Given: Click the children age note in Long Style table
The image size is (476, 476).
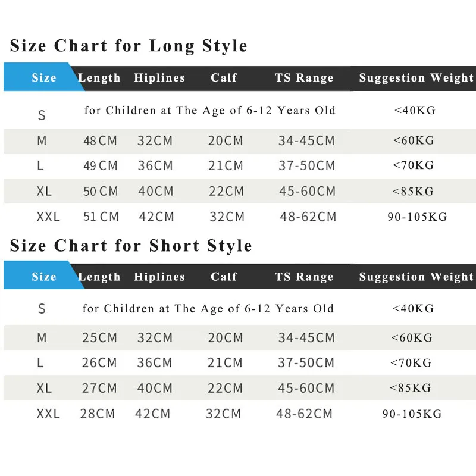Looking at the screenshot, I should [x=209, y=111].
